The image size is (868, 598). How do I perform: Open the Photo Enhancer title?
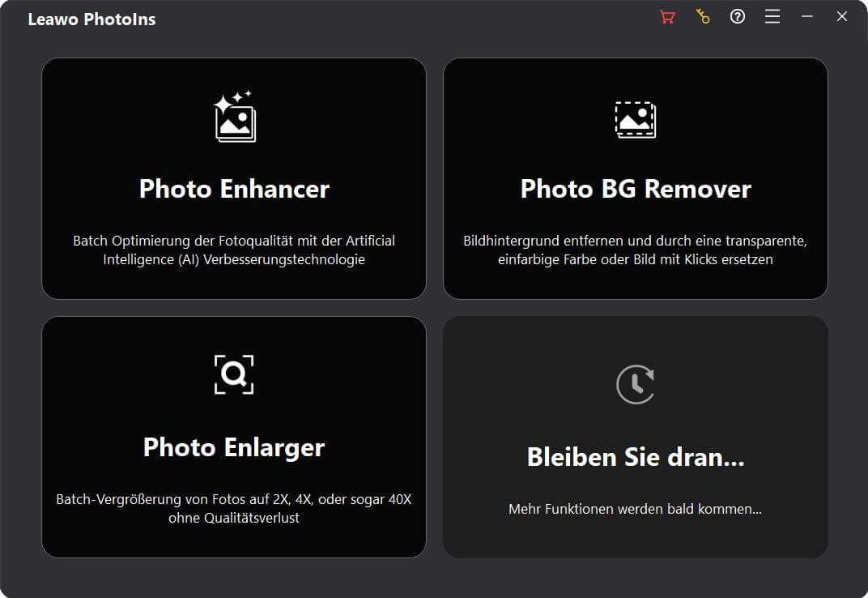[x=234, y=189]
